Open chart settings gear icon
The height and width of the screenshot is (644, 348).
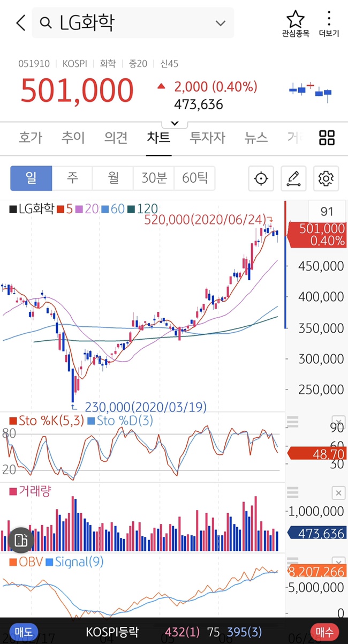[326, 178]
